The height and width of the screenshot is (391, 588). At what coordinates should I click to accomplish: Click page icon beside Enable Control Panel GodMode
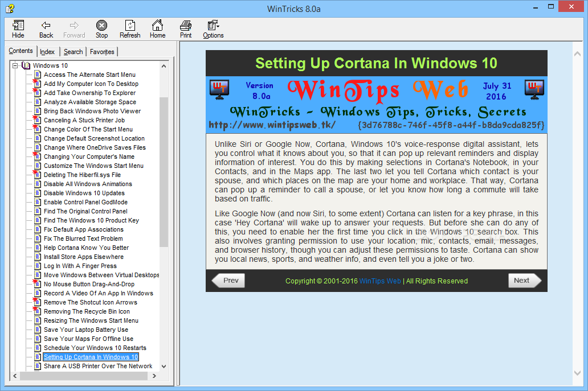[x=38, y=202]
